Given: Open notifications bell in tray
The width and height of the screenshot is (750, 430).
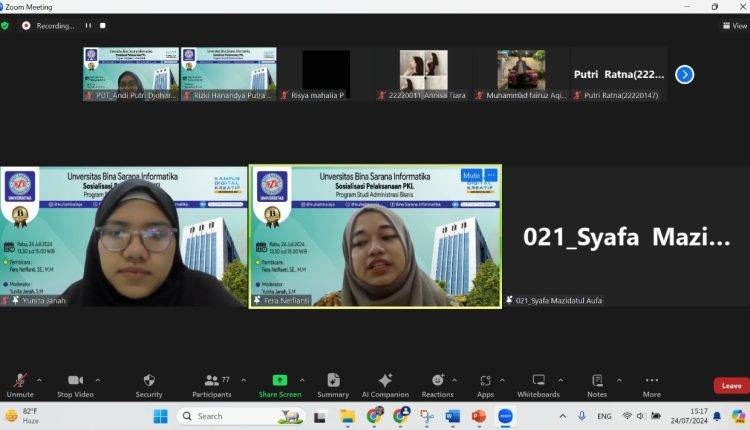Looking at the screenshot, I should point(717,416).
